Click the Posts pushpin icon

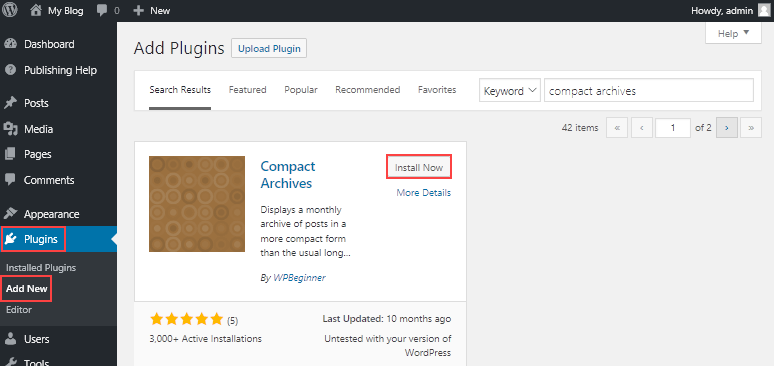point(10,103)
